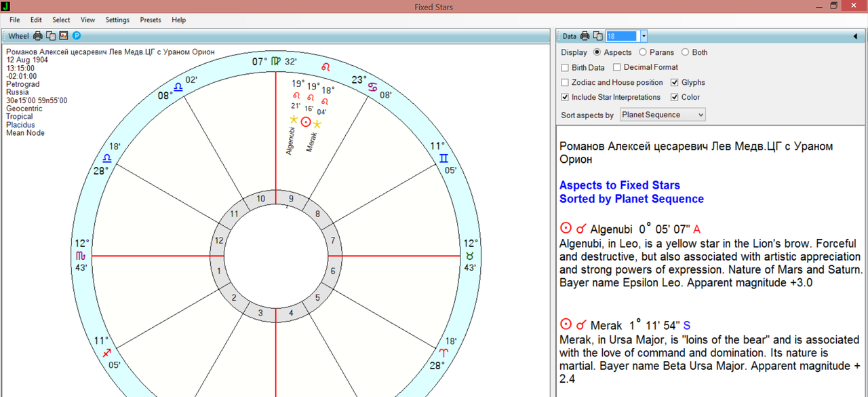The height and width of the screenshot is (397, 868).
Task: Enable Decimal Format
Action: click(616, 67)
